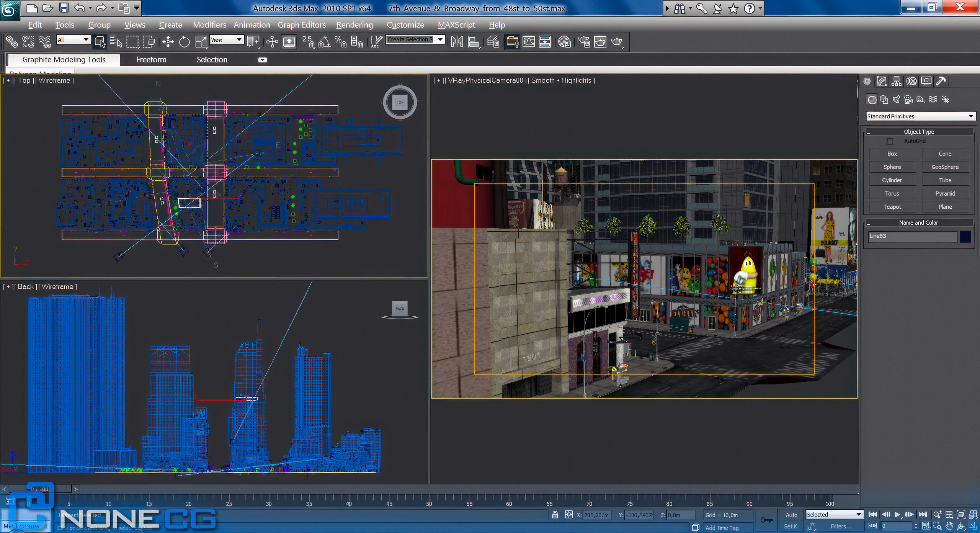Choose the Rectangular Selection Region tool
Screen dimensions: 980x533
132,41
